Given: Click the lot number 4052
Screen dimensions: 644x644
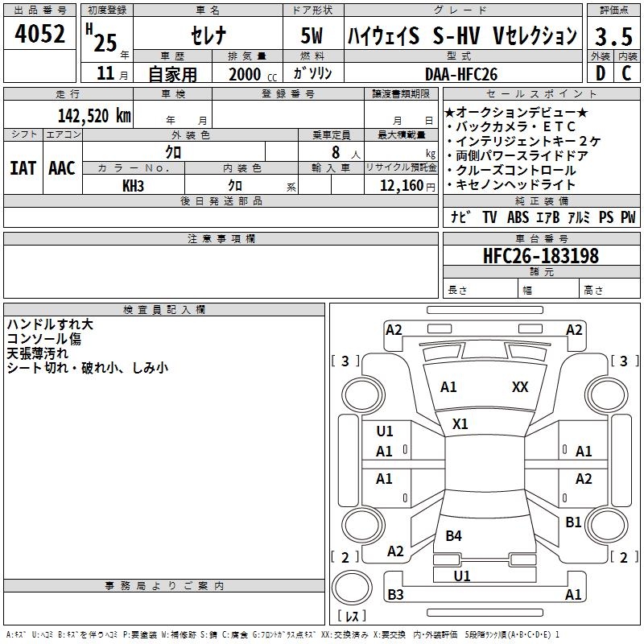Looking at the screenshot, I should (x=40, y=34).
